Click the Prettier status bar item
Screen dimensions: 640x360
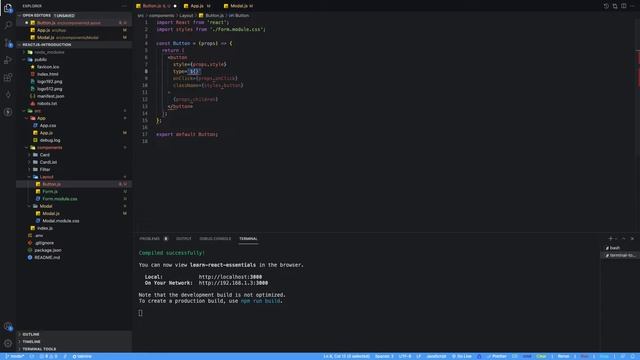coord(497,356)
